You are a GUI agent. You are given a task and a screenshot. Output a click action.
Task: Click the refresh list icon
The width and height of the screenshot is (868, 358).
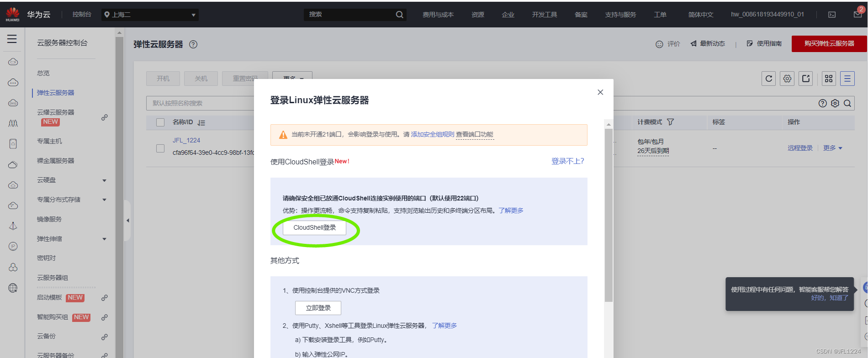coord(769,79)
